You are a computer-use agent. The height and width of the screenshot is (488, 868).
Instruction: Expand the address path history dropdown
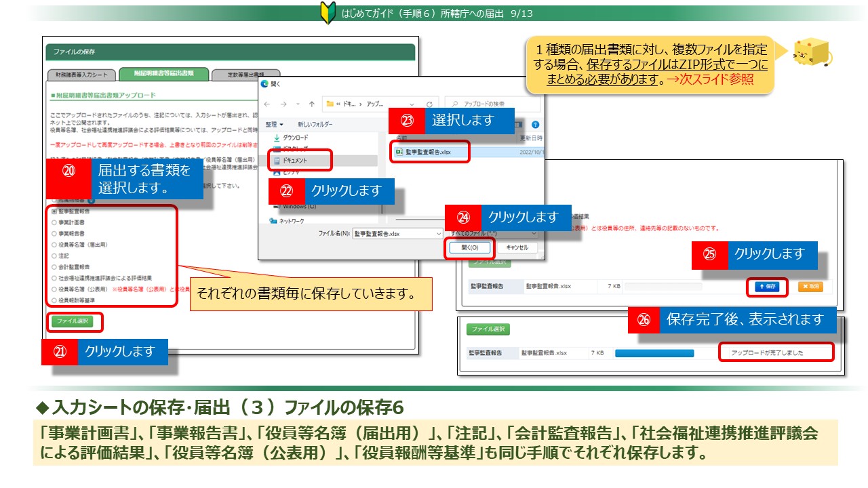click(x=412, y=104)
